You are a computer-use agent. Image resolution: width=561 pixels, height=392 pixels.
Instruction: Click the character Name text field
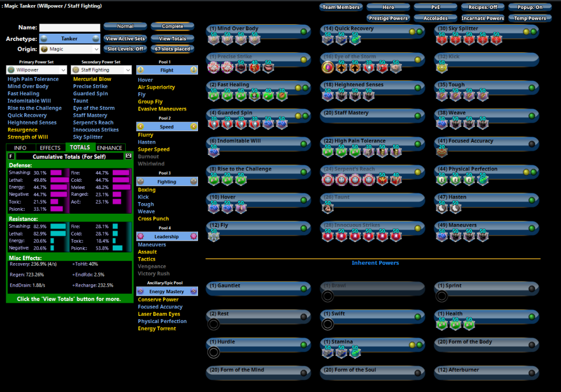(69, 27)
